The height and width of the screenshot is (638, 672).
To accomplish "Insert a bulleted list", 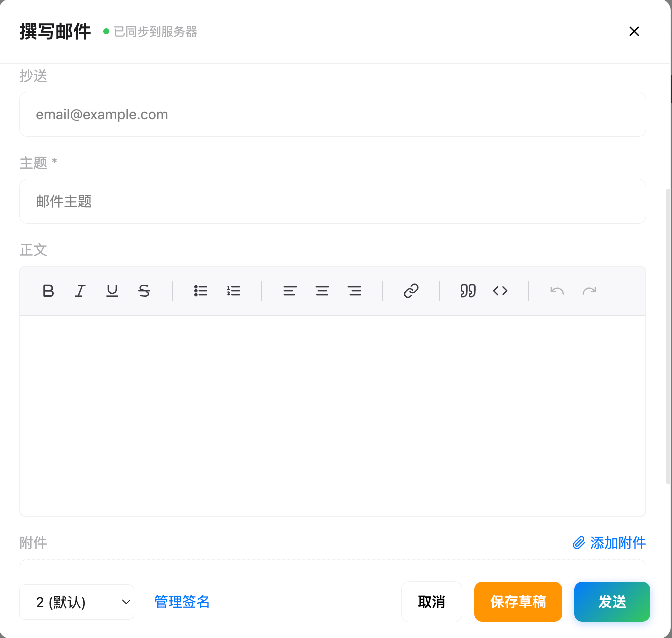I will coord(201,291).
